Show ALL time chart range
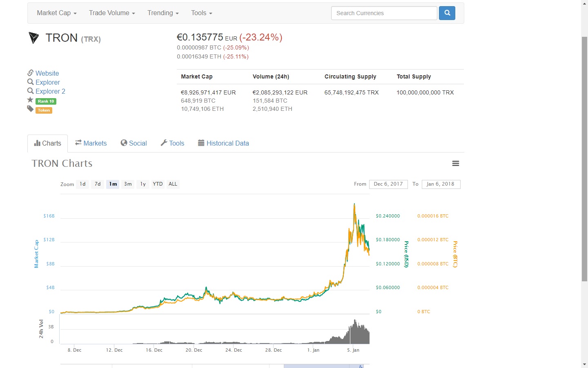Viewport: 588px width, 368px height. (x=173, y=184)
